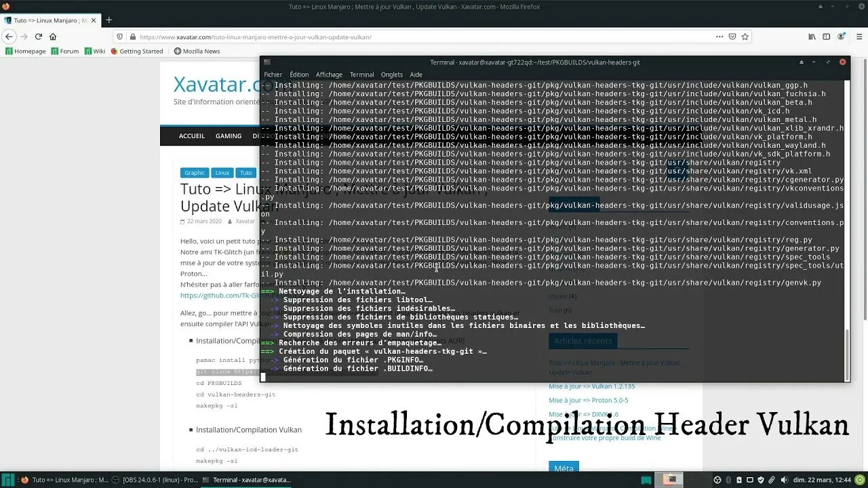
Task: Click the Graphic category tag
Action: [x=195, y=173]
